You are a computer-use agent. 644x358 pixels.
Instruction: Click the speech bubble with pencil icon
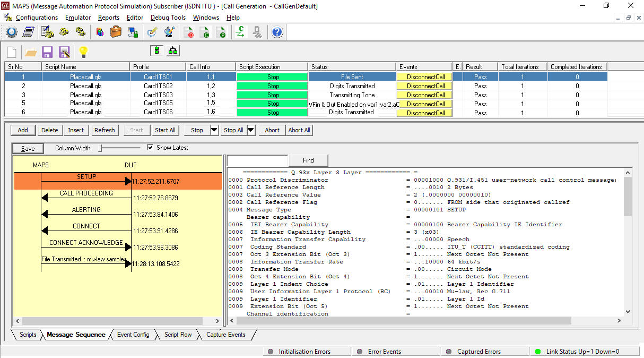[152, 32]
